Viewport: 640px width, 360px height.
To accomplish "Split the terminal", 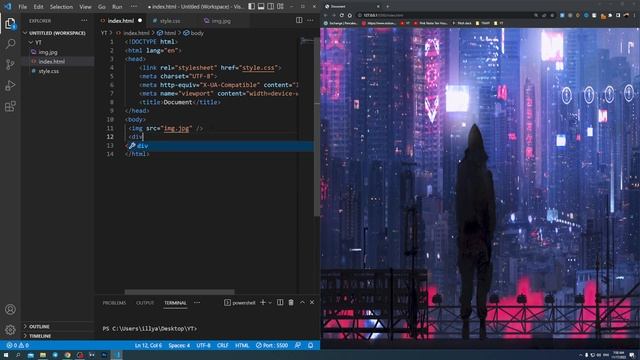I will pyautogui.click(x=280, y=302).
